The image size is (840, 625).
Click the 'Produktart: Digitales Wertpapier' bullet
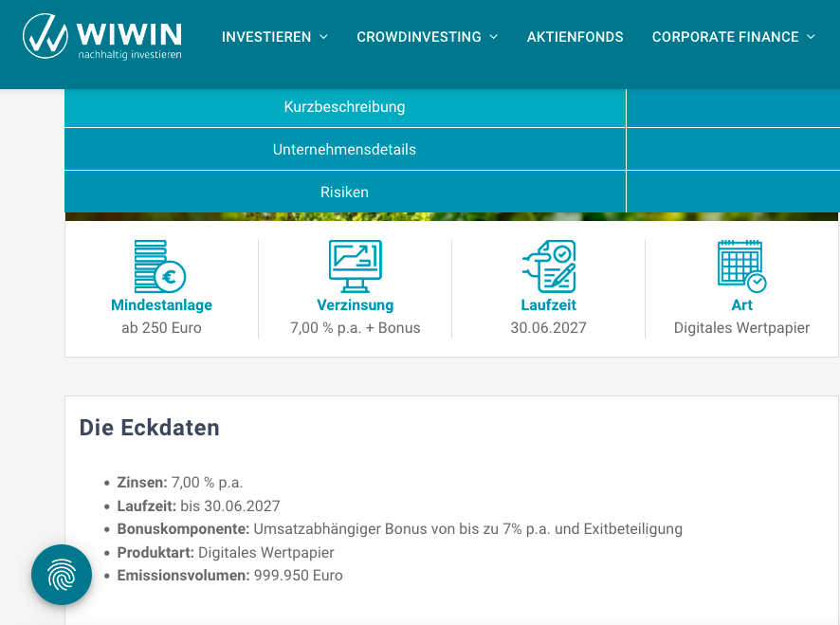226,553
